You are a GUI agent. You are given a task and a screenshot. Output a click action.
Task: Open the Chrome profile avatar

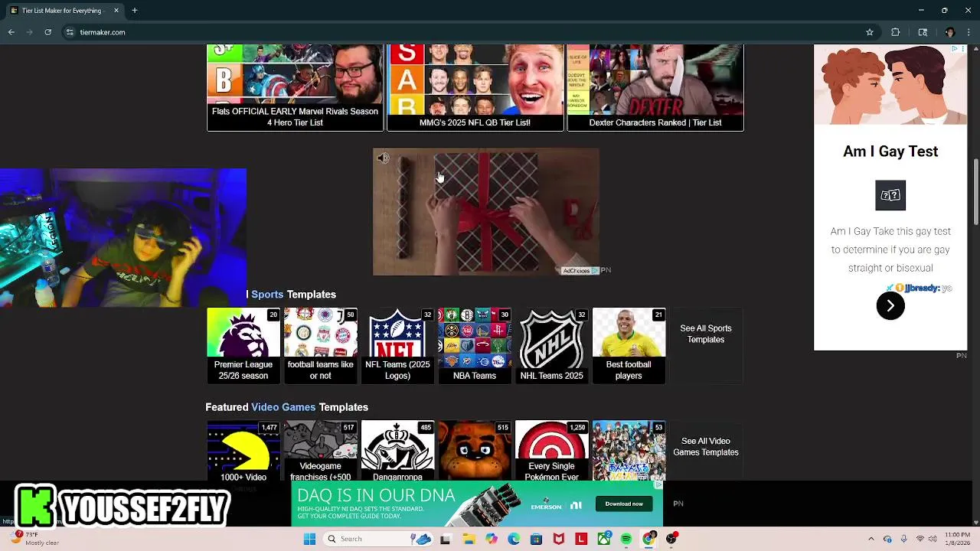click(x=950, y=32)
